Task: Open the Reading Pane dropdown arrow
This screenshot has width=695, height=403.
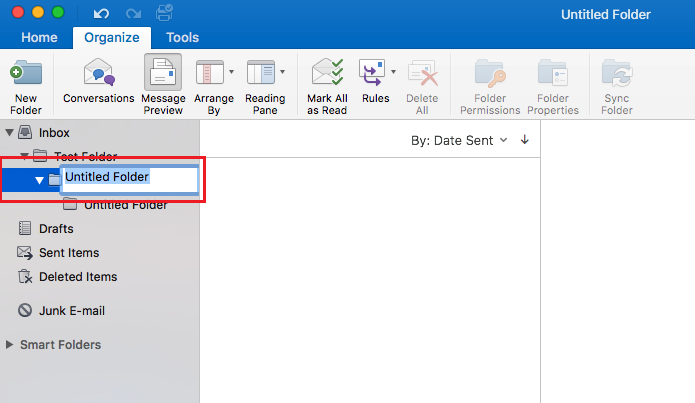Action: tap(282, 72)
